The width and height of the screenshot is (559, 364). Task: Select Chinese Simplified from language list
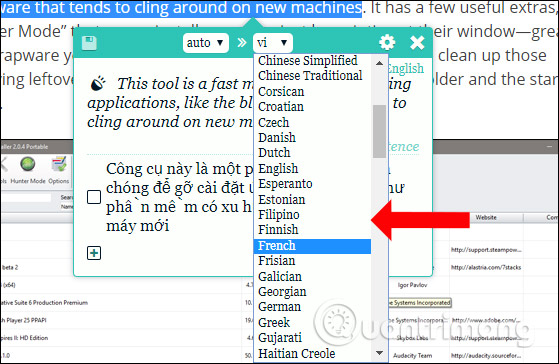[x=312, y=61]
